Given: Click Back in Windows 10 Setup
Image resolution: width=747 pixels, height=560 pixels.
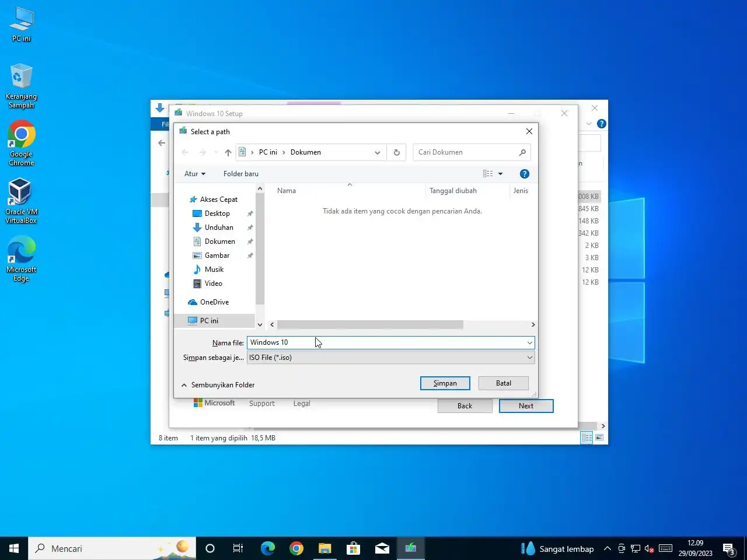Looking at the screenshot, I should pyautogui.click(x=465, y=406).
